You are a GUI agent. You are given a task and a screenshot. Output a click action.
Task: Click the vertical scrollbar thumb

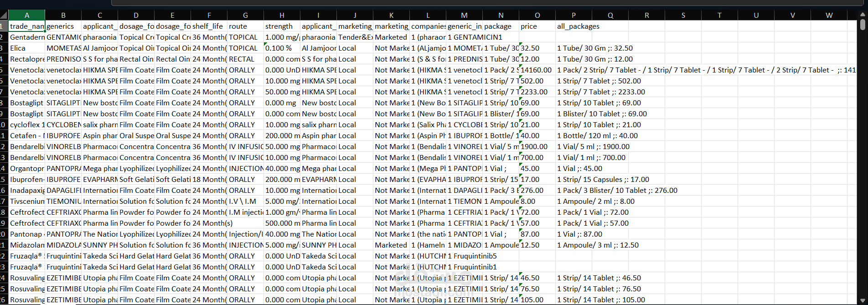(x=863, y=24)
